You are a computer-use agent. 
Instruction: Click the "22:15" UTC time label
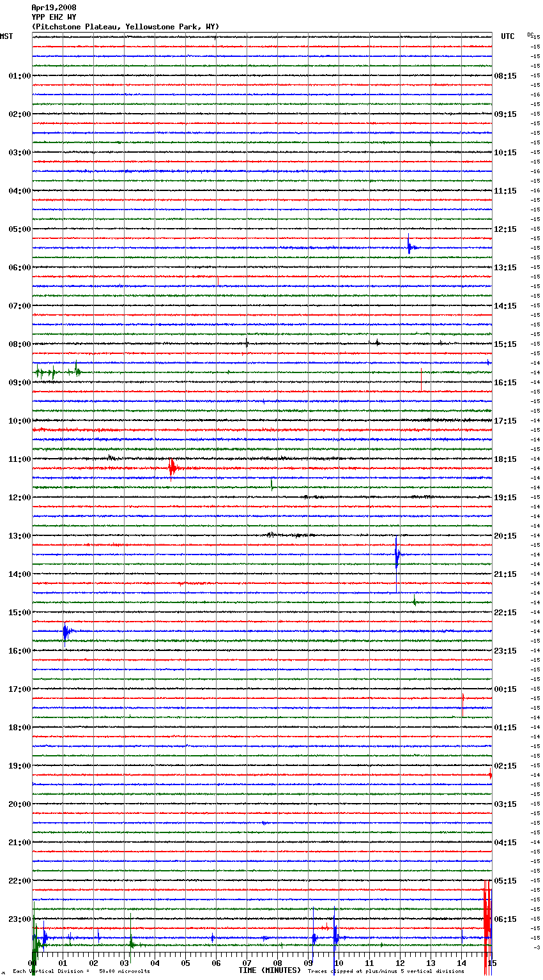click(505, 613)
